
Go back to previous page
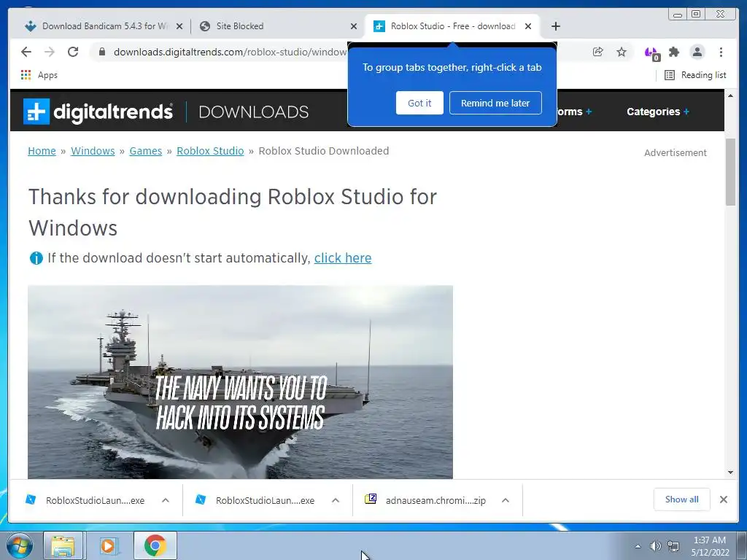point(26,52)
